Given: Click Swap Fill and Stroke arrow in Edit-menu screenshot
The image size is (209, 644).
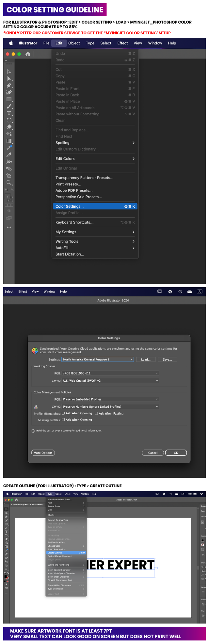Looking at the screenshot, I should tap(12, 190).
